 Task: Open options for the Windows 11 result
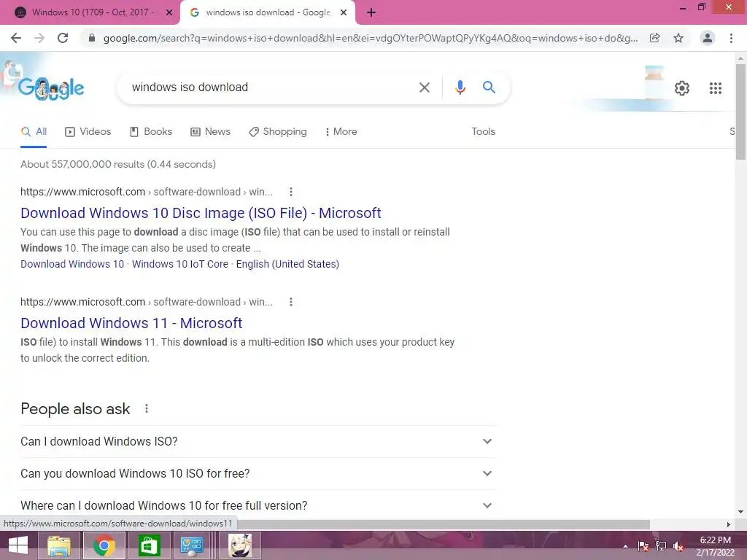pyautogui.click(x=290, y=302)
